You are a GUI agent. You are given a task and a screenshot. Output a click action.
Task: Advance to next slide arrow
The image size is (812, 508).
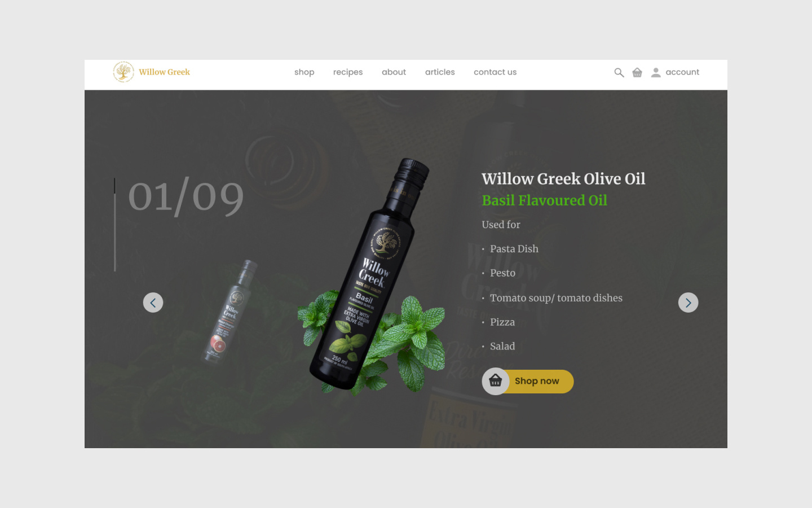(x=688, y=303)
